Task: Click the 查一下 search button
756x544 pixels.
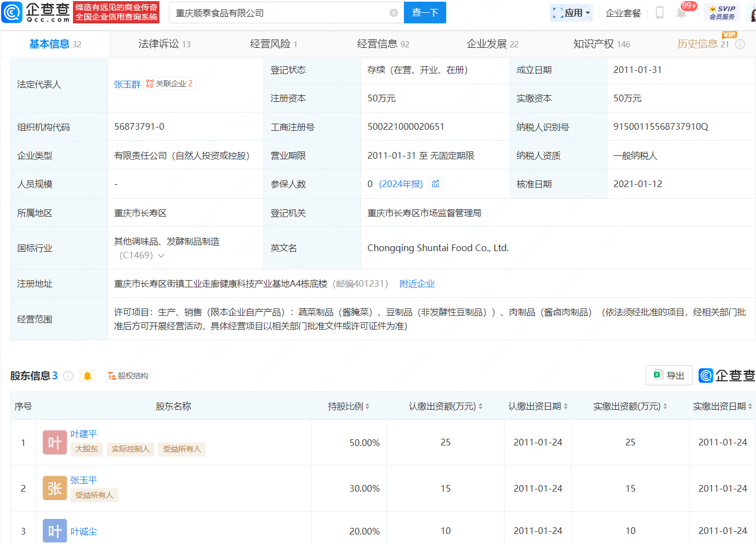Action: 425,12
